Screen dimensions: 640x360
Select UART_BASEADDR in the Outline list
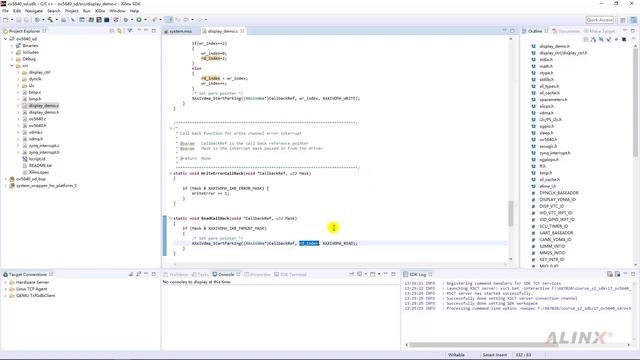pos(556,233)
